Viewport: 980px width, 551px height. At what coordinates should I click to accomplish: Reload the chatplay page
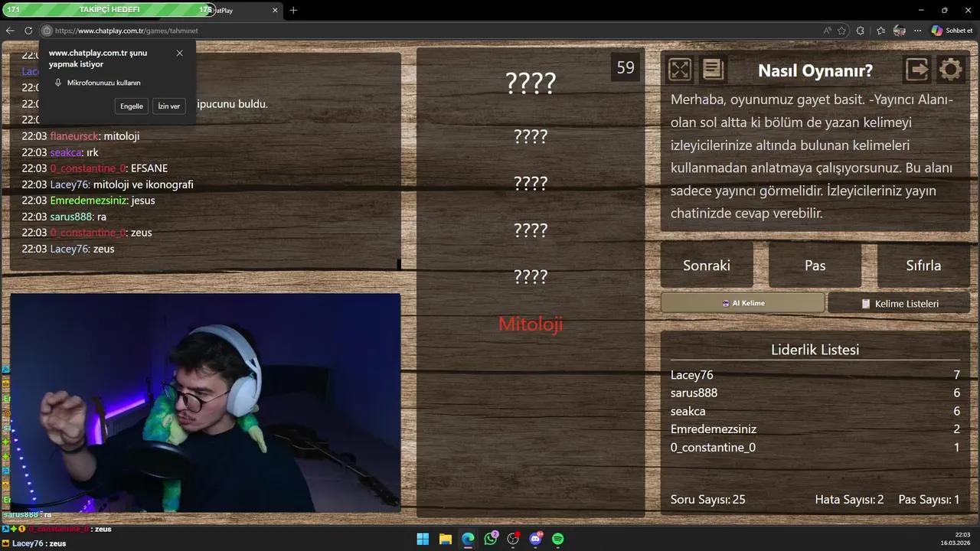28,31
